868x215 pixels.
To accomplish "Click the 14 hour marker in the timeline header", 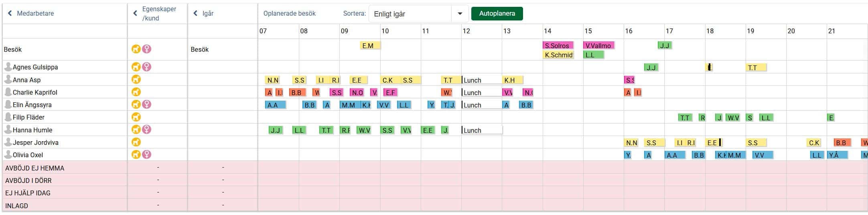I will pos(548,31).
